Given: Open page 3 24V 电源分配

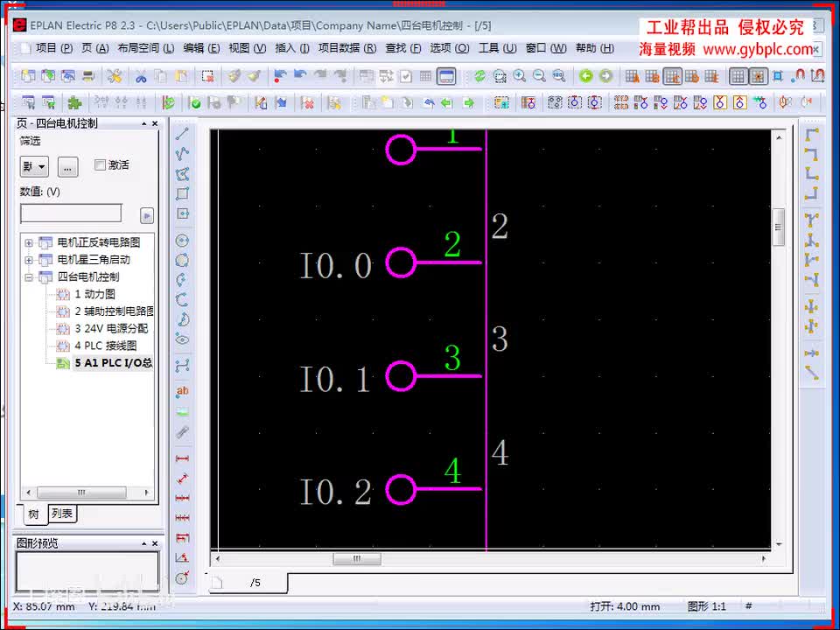Looking at the screenshot, I should click(x=111, y=328).
